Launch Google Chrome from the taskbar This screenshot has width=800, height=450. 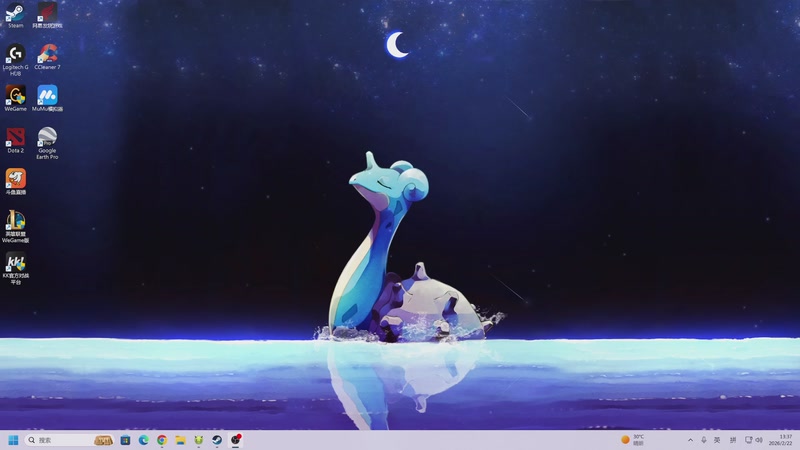(162, 440)
